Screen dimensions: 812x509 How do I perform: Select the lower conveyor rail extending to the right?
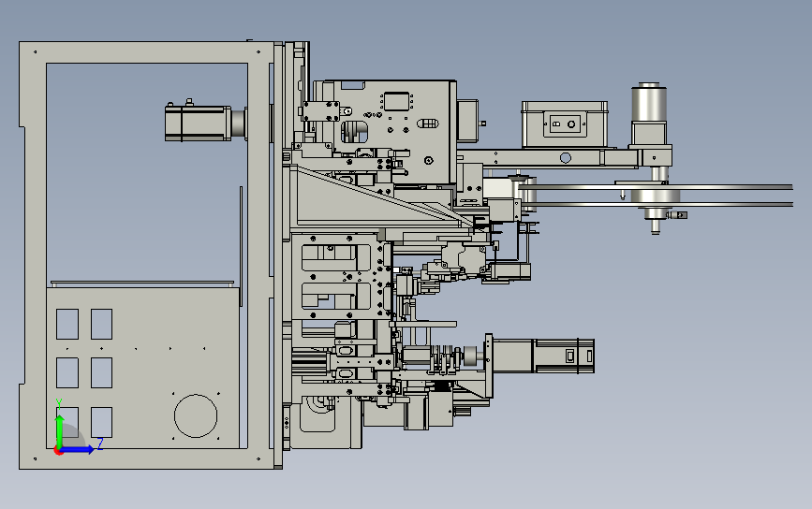[x=657, y=204]
